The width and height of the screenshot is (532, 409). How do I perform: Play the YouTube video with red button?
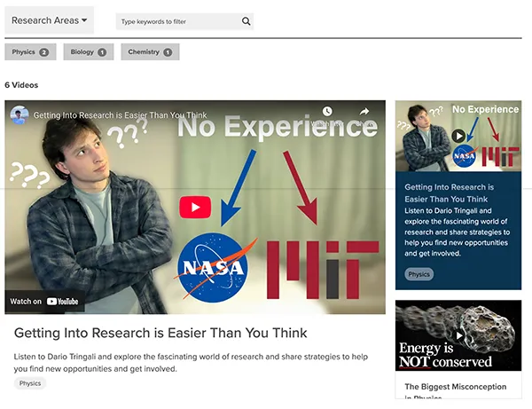[195, 207]
